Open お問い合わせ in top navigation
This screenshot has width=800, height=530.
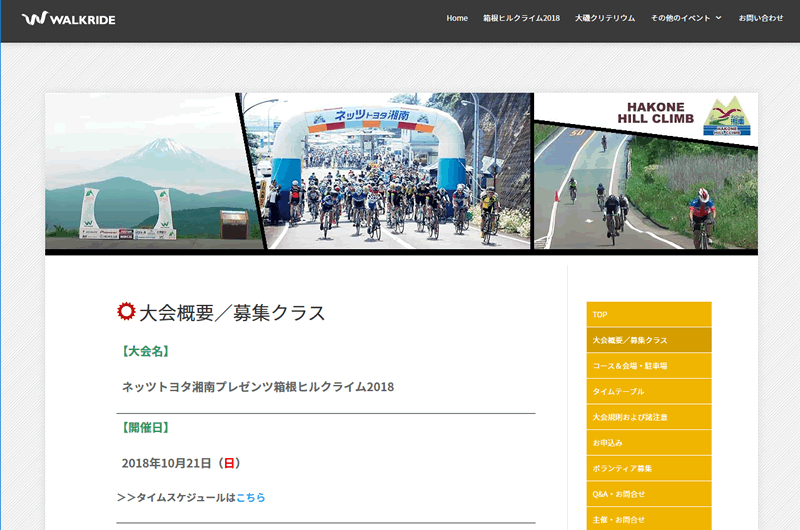(760, 18)
